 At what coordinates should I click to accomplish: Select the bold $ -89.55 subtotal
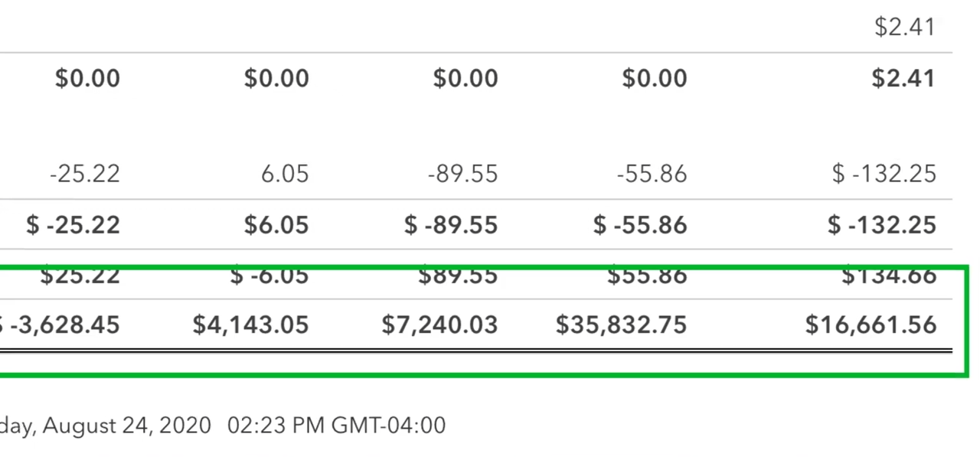(x=451, y=225)
